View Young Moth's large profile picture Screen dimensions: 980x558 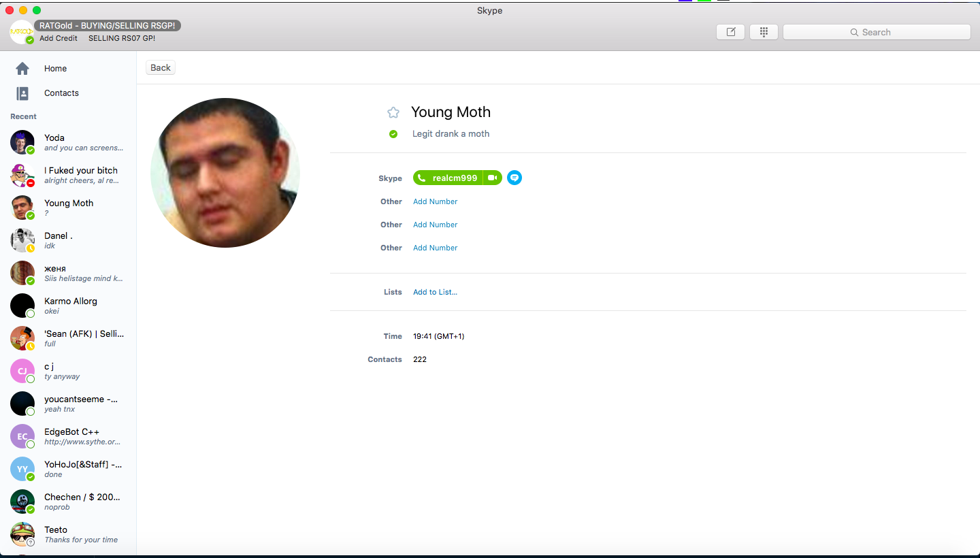(x=225, y=173)
